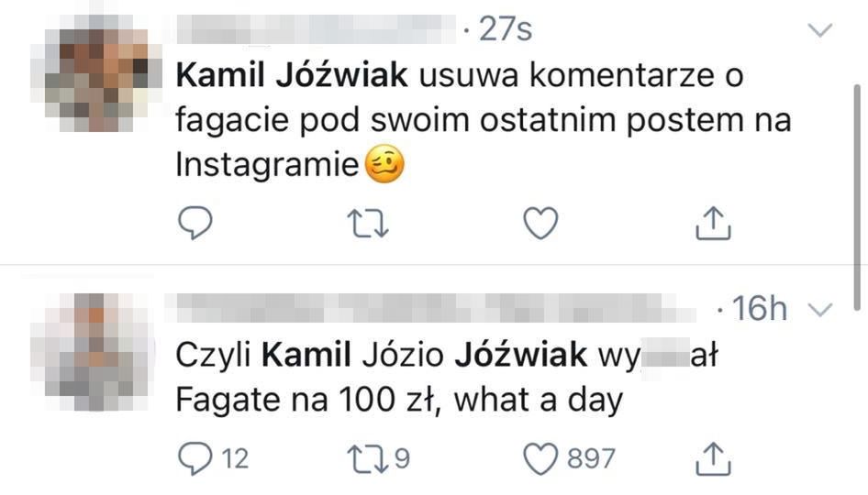Click the woozy face emoji after "Instagramie"
This screenshot has width=868, height=495.
tap(385, 167)
